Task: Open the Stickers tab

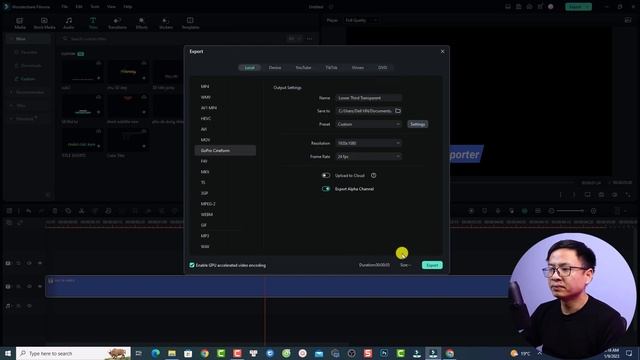Action: tap(166, 23)
